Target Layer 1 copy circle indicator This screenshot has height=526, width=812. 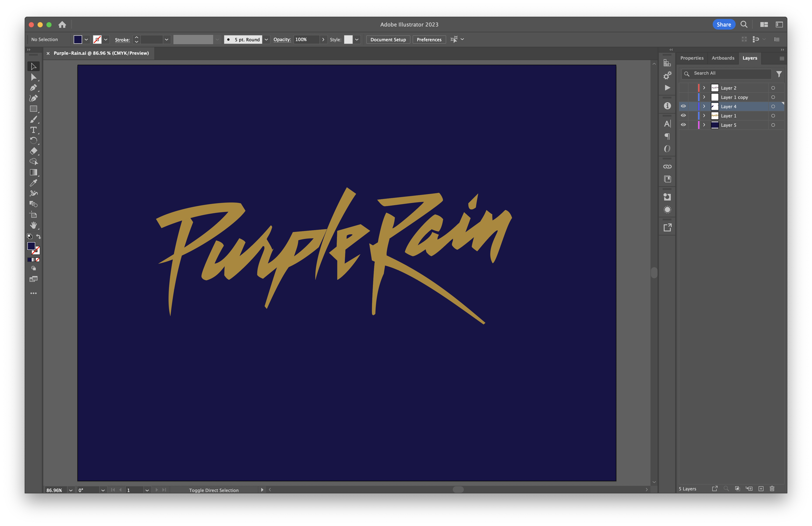773,97
